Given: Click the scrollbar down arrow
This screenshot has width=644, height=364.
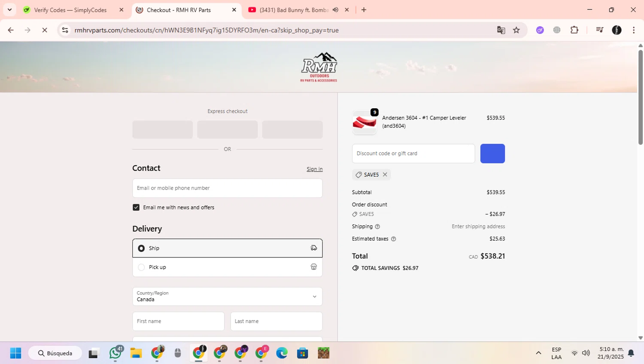Looking at the screenshot, I should [641, 338].
